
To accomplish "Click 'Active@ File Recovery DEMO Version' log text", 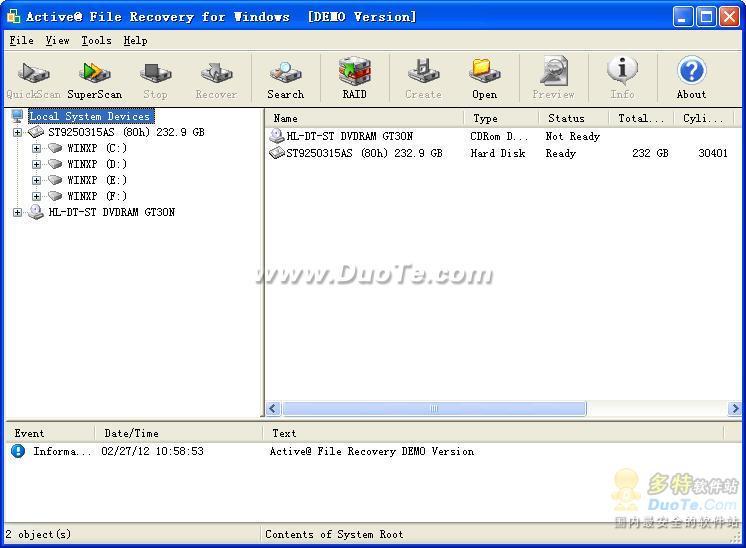I will pos(372,451).
